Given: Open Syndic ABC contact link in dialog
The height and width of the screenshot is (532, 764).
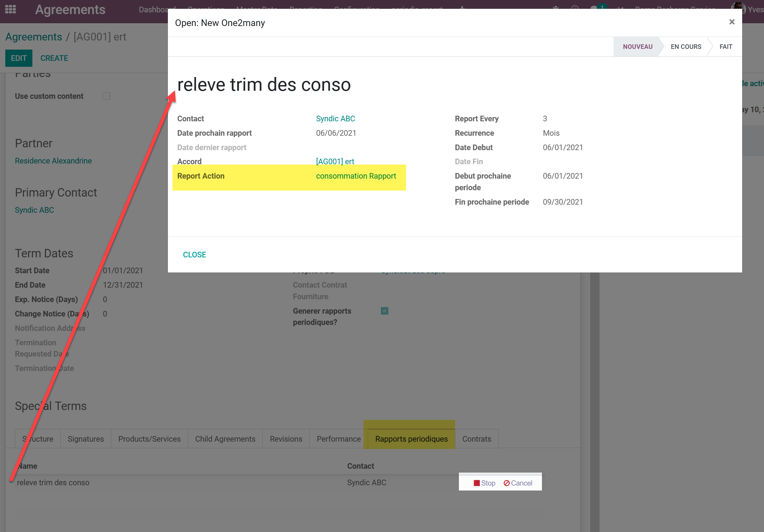Looking at the screenshot, I should (x=335, y=119).
